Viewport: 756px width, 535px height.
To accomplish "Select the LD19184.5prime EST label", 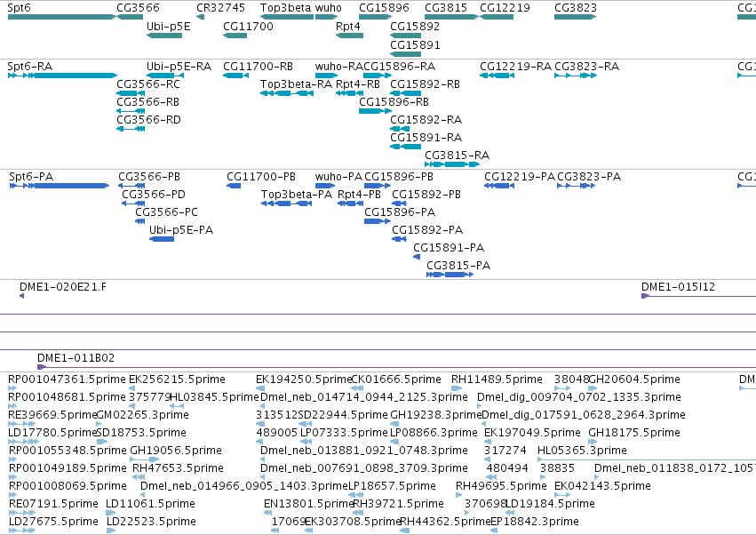I will [x=550, y=504].
